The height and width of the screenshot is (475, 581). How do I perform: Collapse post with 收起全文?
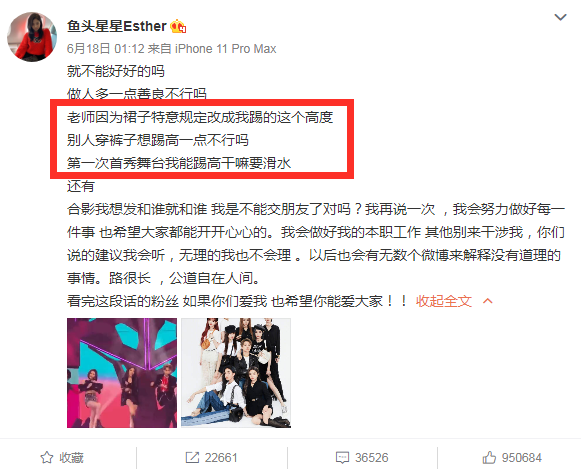pos(444,301)
